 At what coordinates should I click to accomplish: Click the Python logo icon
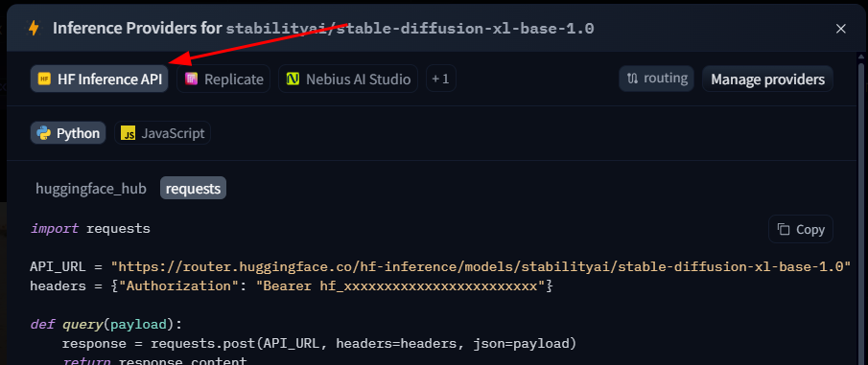(43, 133)
